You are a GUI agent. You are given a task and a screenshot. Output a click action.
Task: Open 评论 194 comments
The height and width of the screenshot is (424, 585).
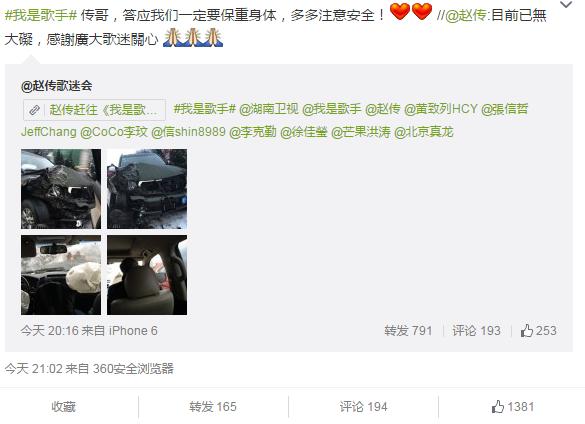[363, 406]
